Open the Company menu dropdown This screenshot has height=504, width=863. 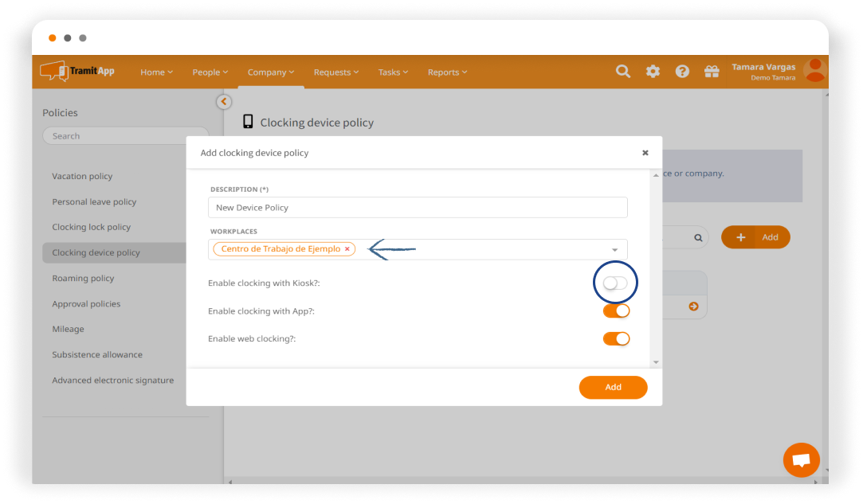pos(271,72)
